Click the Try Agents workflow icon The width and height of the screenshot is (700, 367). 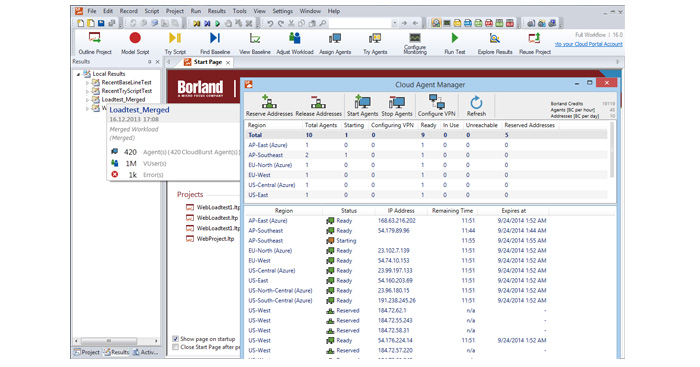pos(375,38)
